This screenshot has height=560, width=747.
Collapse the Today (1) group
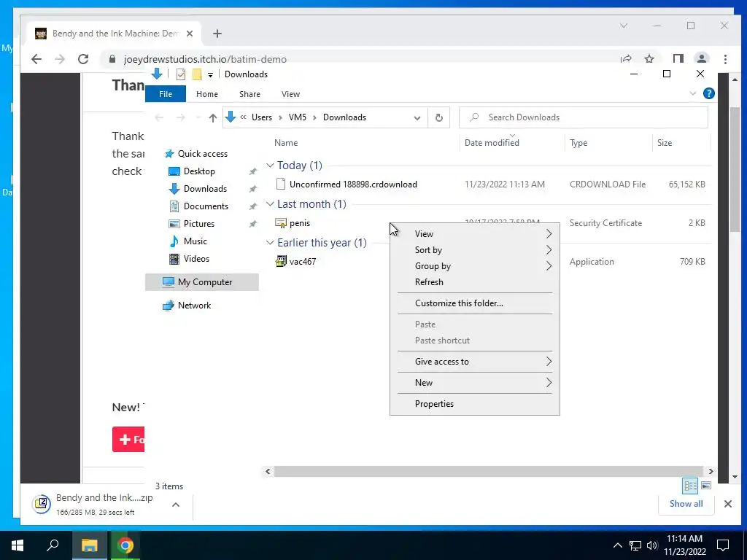[270, 166]
